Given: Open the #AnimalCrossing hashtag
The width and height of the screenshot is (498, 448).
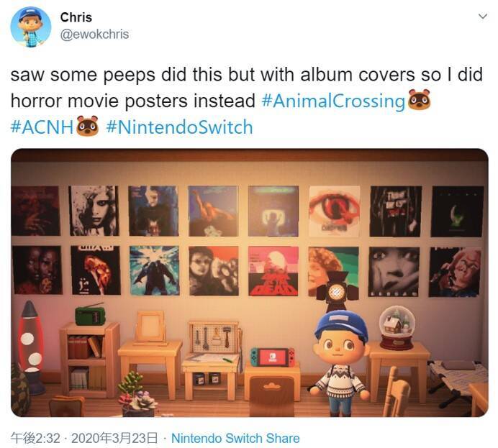Looking at the screenshot, I should pyautogui.click(x=333, y=101).
